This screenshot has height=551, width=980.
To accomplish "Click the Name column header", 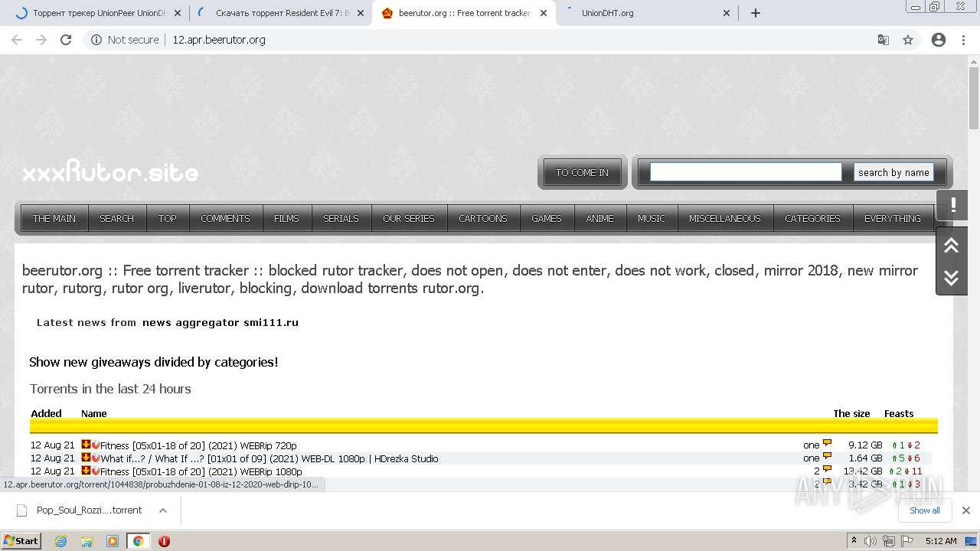I will tap(93, 413).
